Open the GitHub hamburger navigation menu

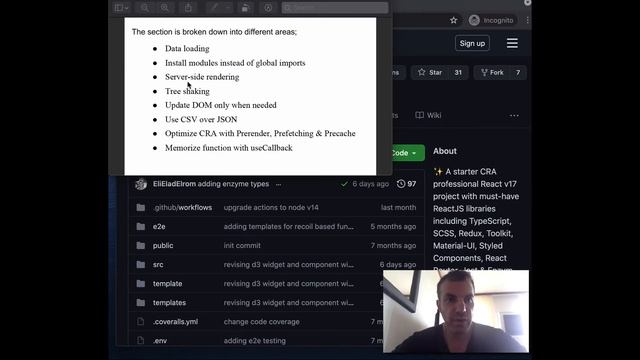coord(512,43)
